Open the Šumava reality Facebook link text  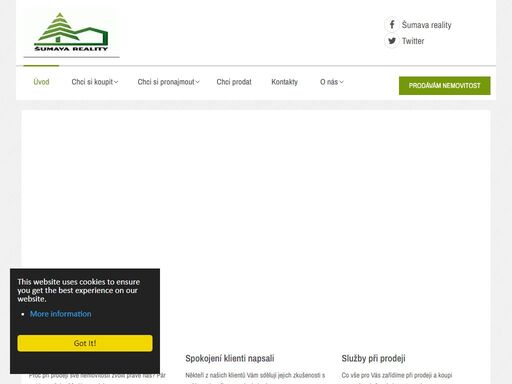426,25
